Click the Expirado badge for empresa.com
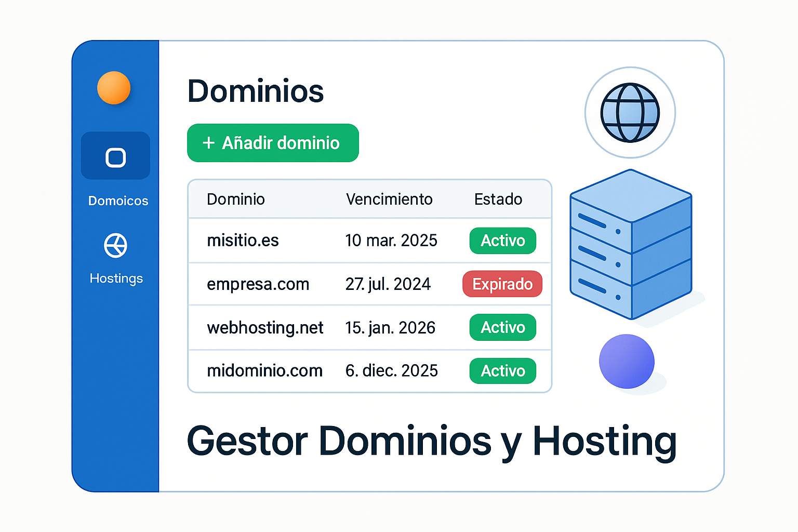 (x=502, y=284)
